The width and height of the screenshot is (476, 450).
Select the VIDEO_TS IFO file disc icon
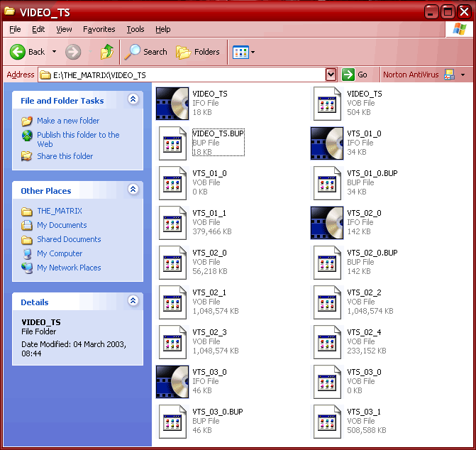[x=172, y=104]
